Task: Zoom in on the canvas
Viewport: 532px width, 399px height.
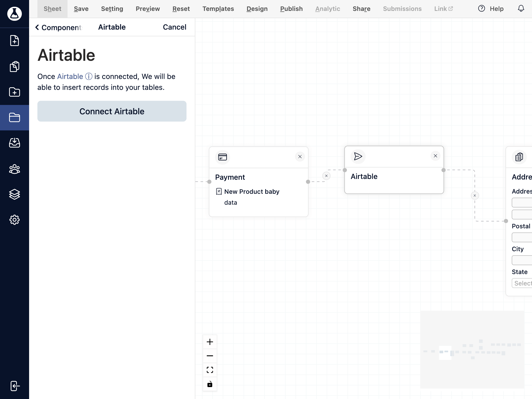Action: point(210,342)
